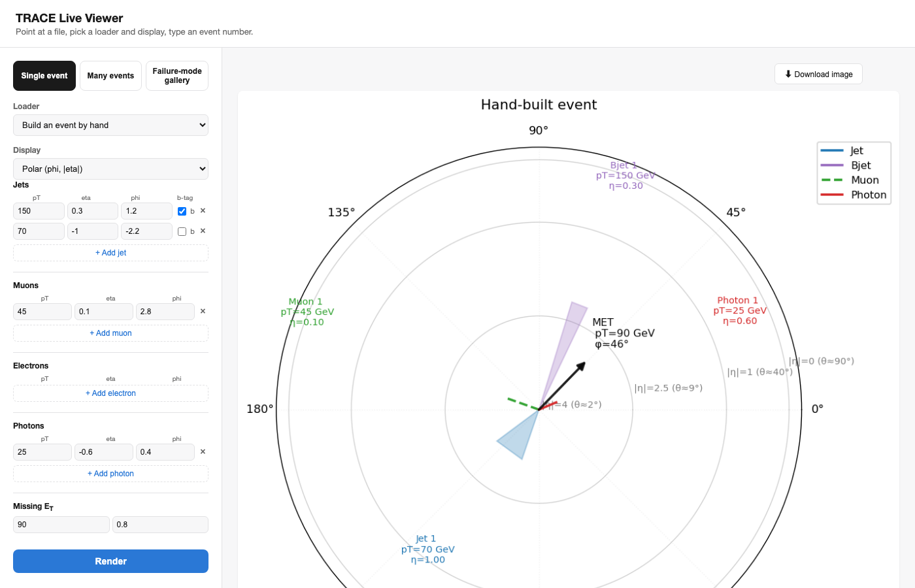Click the first jet eta field 0.3
Screen dimensions: 915x588
93,211
